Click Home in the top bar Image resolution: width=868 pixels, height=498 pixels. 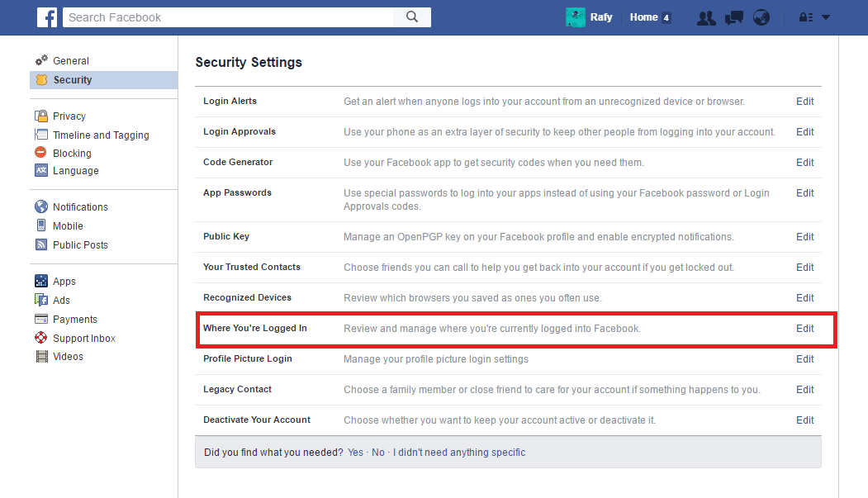pyautogui.click(x=643, y=17)
